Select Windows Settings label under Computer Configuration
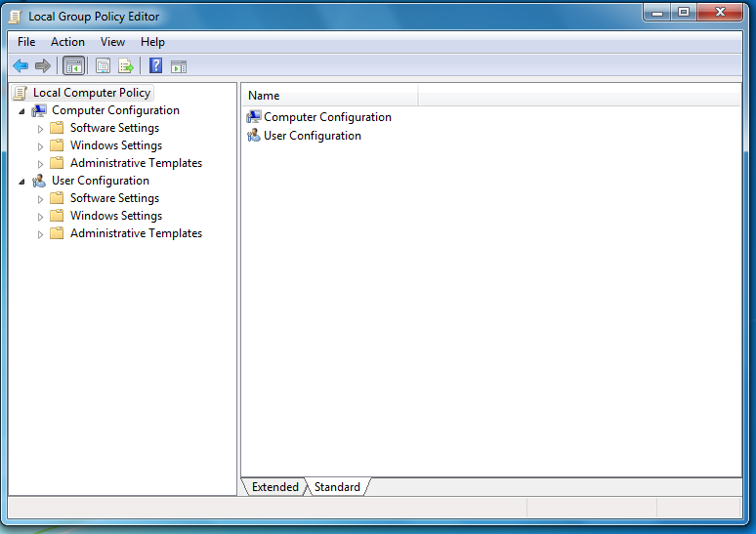Screen dimensions: 756x534 tap(116, 145)
